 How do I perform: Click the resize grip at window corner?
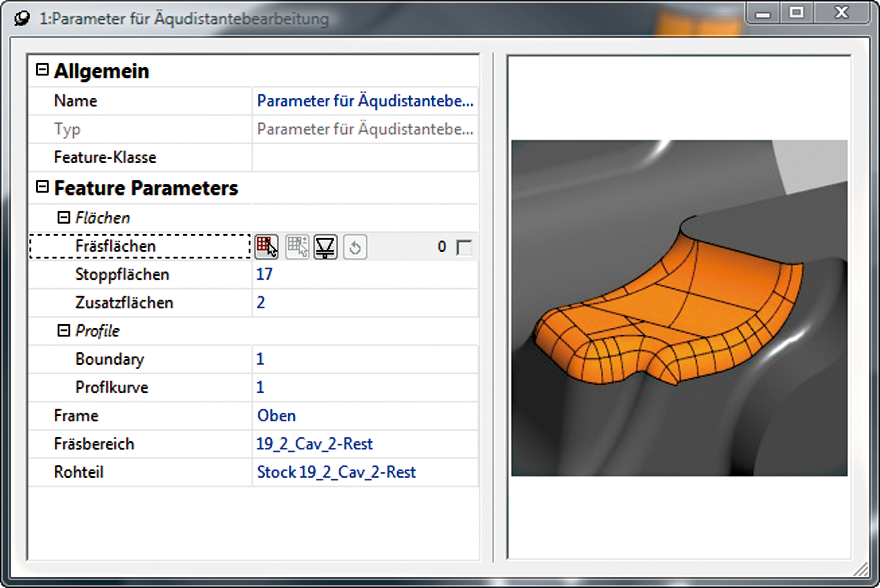coord(861,569)
